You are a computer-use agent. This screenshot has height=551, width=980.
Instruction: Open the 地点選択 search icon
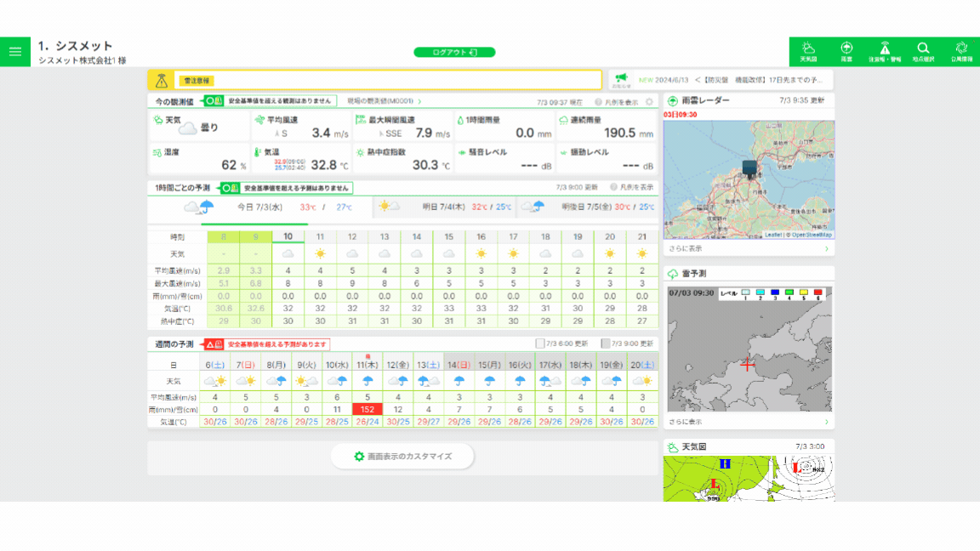(923, 51)
